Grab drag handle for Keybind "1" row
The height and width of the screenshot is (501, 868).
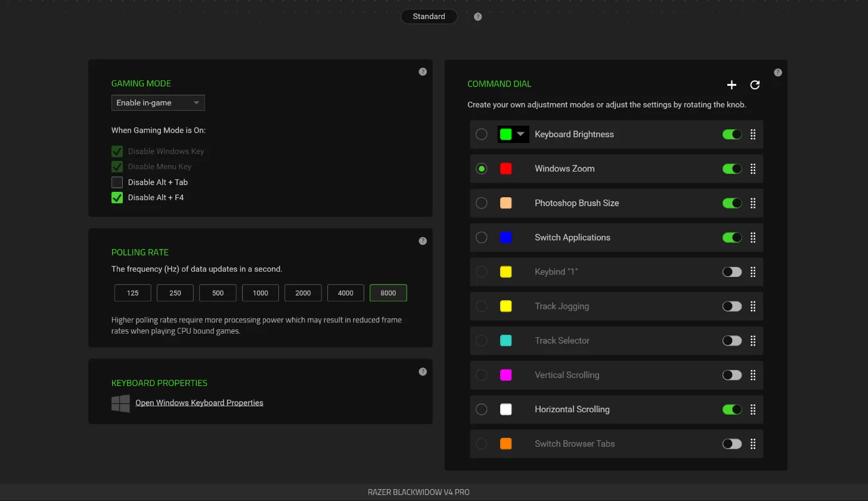tap(753, 272)
